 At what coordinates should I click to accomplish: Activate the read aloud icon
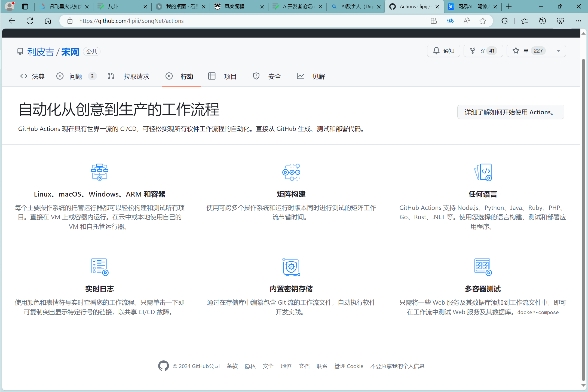[467, 21]
